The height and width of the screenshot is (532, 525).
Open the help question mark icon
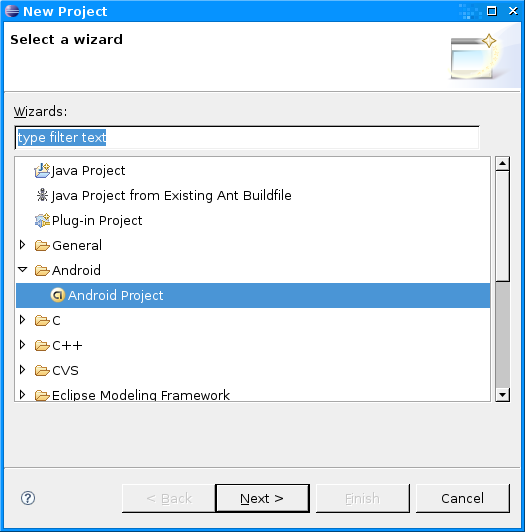28,498
